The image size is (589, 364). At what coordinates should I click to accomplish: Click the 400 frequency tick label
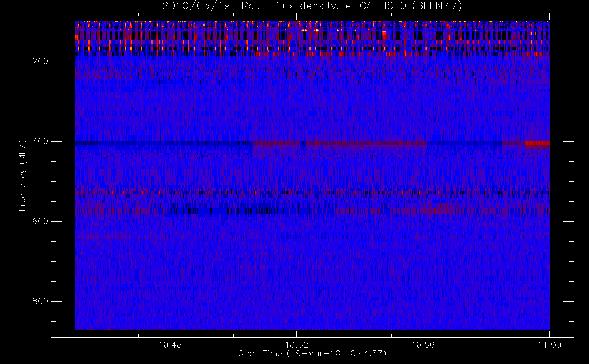(40, 141)
